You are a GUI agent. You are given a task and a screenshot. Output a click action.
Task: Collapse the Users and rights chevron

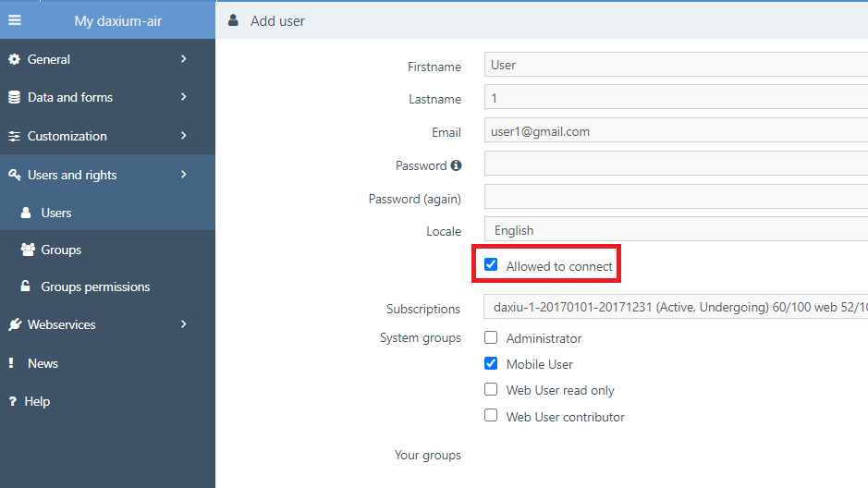(184, 175)
